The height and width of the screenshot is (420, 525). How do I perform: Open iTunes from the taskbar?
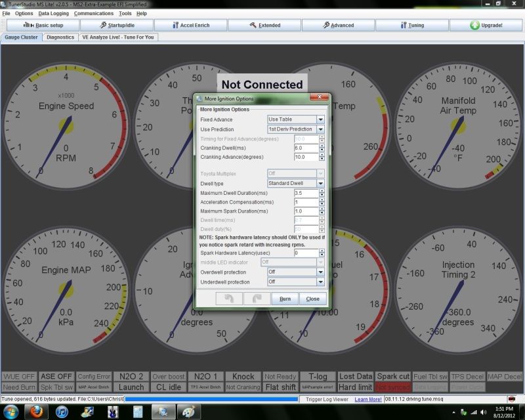click(x=62, y=412)
